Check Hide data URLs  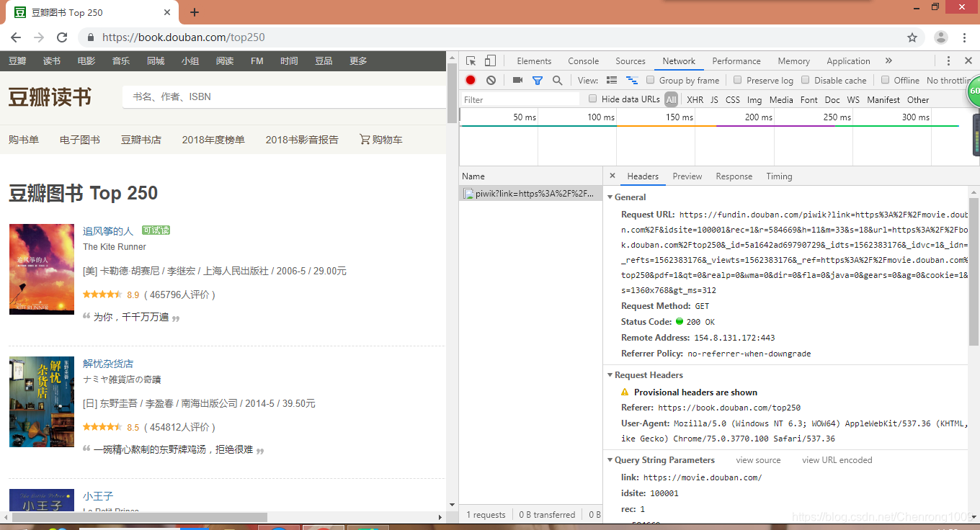(x=593, y=99)
